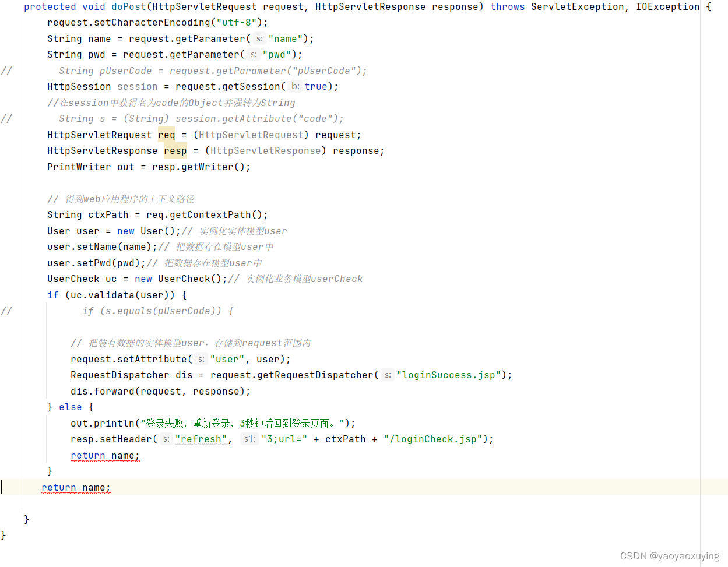Click the s1: hint before "3;url="
Viewport: 728px width, 567px height.
tap(249, 439)
